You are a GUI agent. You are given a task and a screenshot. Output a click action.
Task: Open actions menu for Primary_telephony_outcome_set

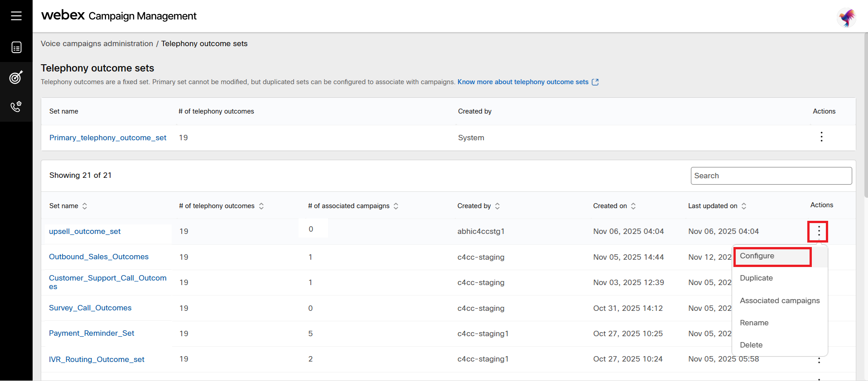(x=821, y=137)
